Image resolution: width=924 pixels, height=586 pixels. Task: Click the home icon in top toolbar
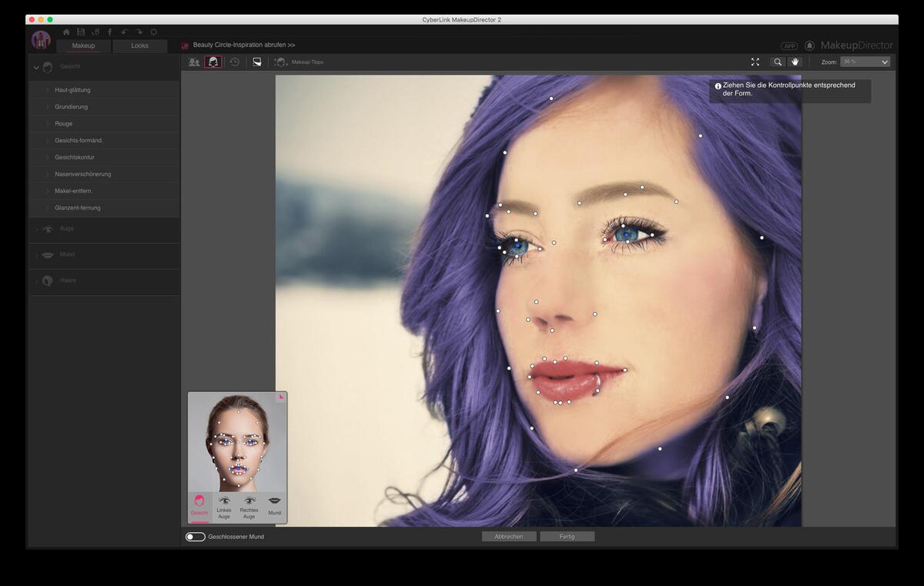[x=66, y=32]
